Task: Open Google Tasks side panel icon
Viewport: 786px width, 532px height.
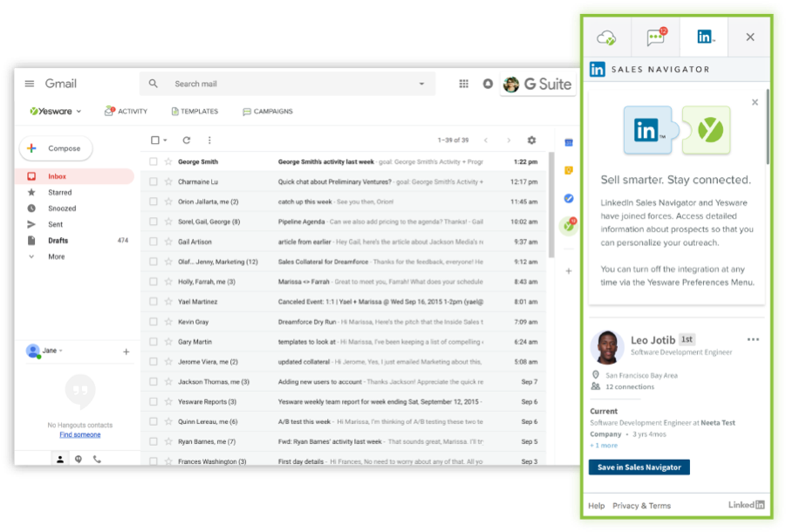Action: 569,198
